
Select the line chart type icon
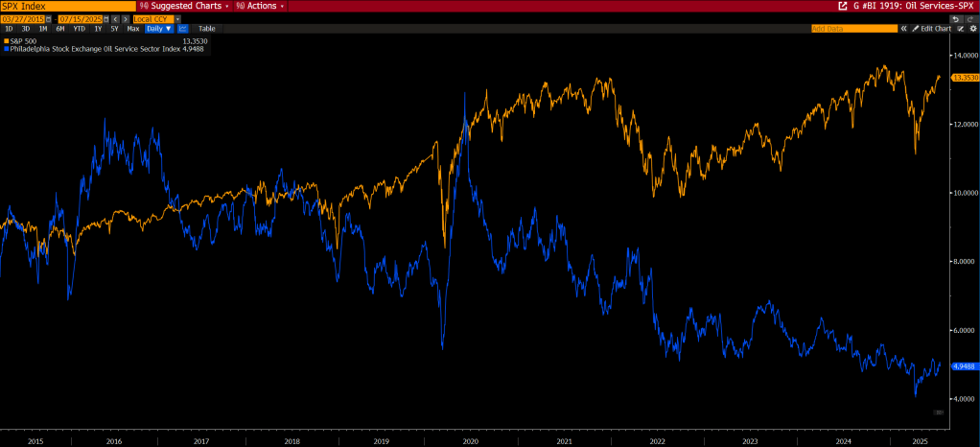(x=182, y=29)
